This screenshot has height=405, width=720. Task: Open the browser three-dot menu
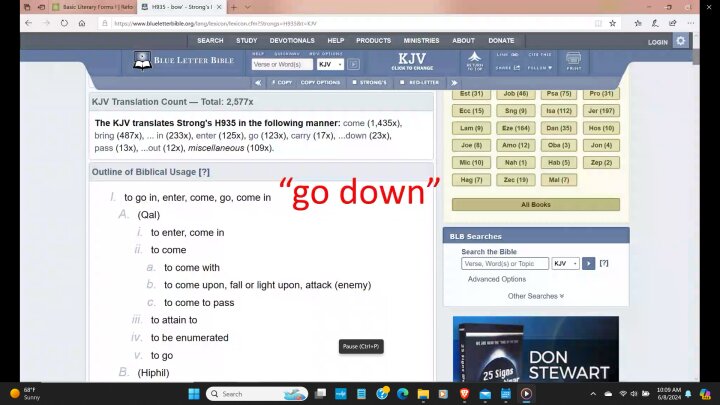tap(691, 23)
